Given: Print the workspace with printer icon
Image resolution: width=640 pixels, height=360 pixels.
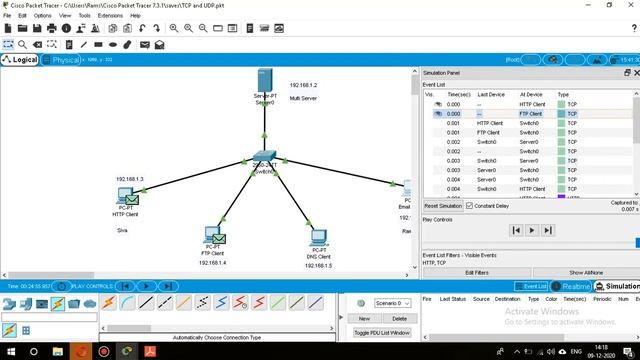Looking at the screenshot, I should (x=52, y=28).
